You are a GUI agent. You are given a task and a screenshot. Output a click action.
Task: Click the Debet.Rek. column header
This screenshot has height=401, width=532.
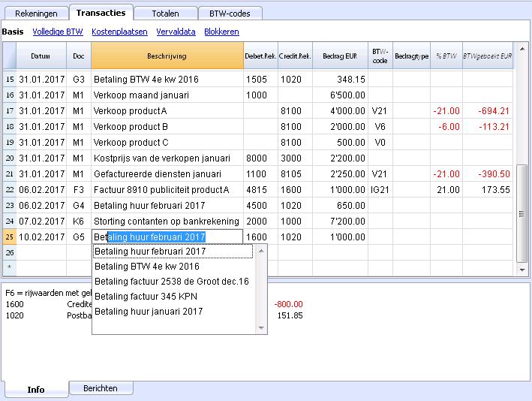point(260,56)
